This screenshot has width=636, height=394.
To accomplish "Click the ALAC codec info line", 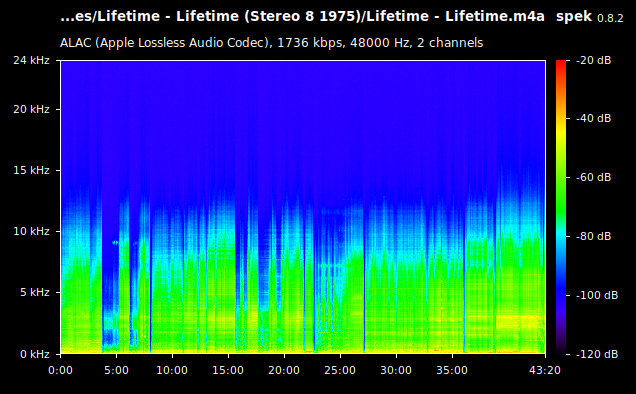I will pyautogui.click(x=271, y=43).
